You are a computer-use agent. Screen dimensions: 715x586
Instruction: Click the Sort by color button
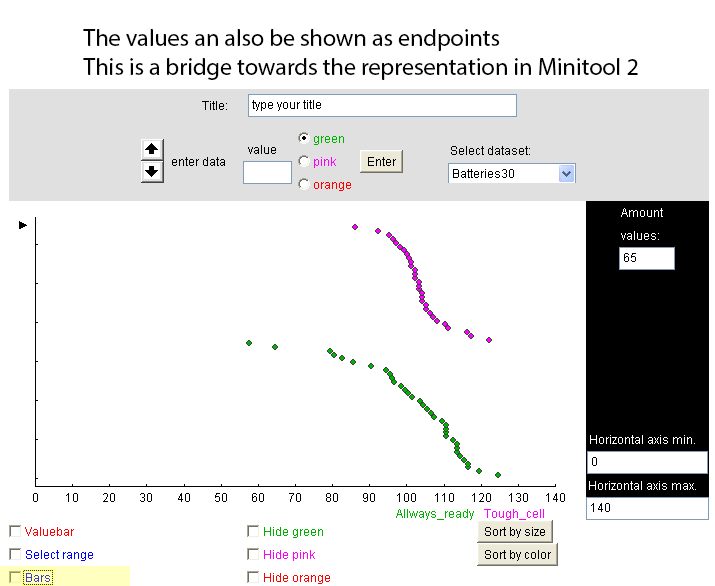(x=518, y=555)
